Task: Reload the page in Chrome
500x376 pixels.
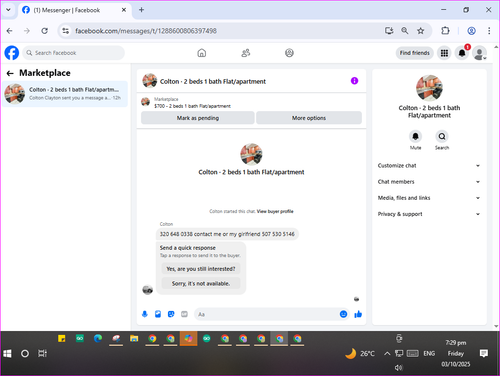Action: pyautogui.click(x=44, y=31)
